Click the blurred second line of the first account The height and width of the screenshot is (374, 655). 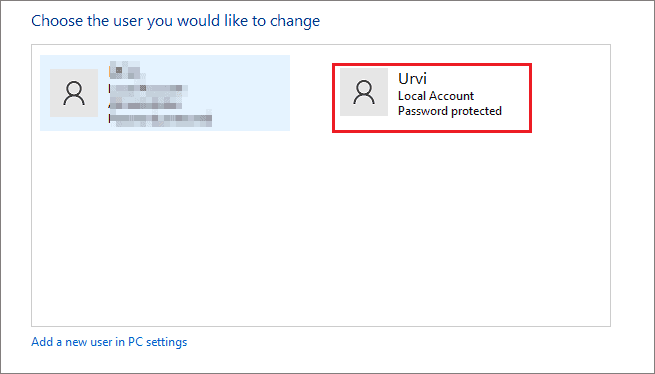pos(148,89)
